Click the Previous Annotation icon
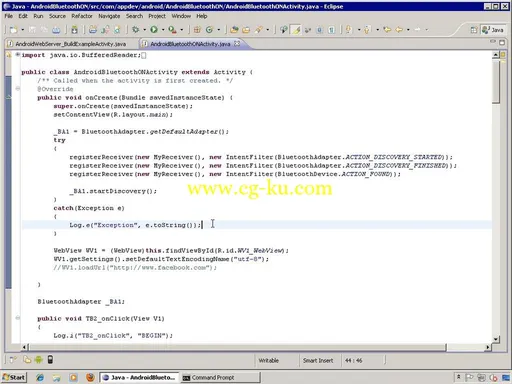The width and height of the screenshot is (512, 384). (368, 30)
